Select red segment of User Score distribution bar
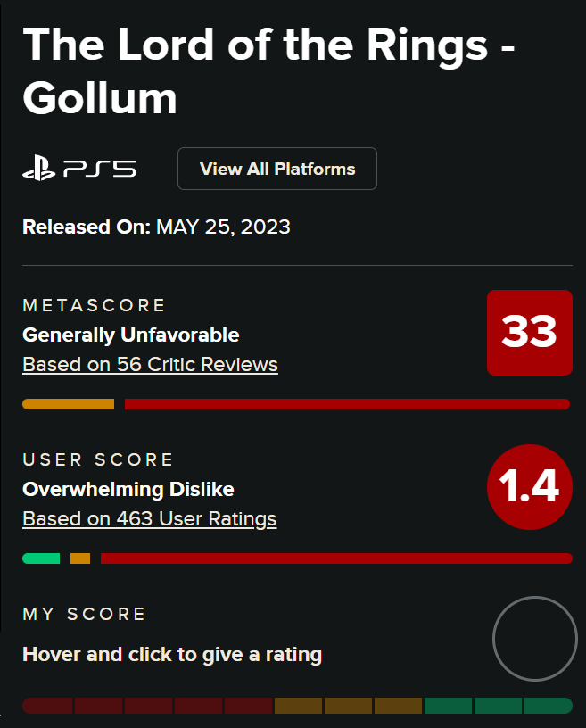The height and width of the screenshot is (728, 586). pos(336,558)
